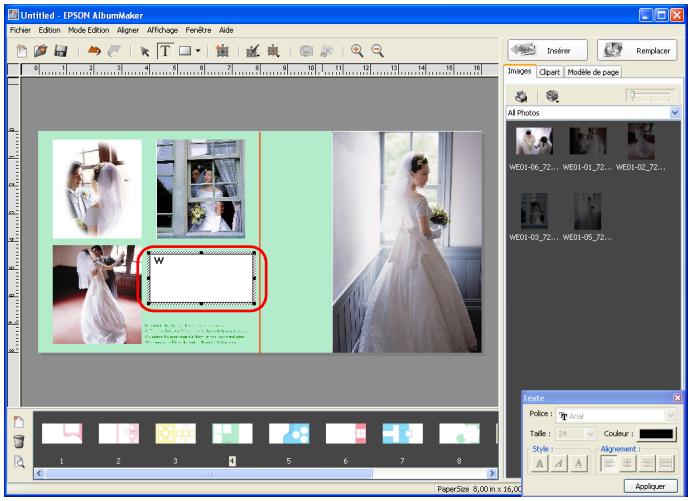
Task: Select photo thumbnail WE01-05_72
Action: pos(587,211)
